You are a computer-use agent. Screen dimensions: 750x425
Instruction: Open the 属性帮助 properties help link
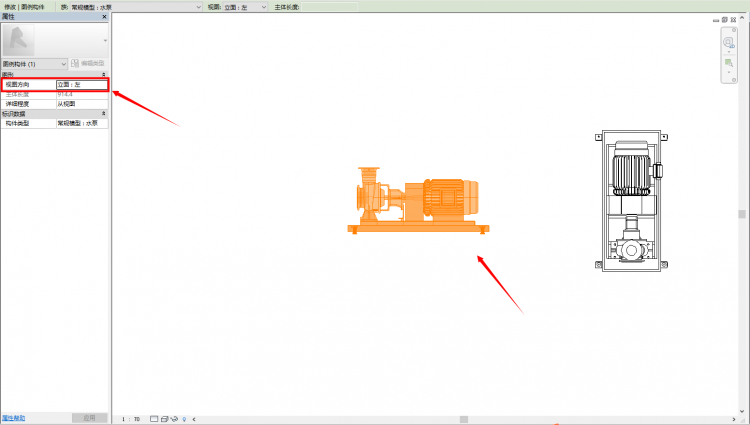point(13,418)
